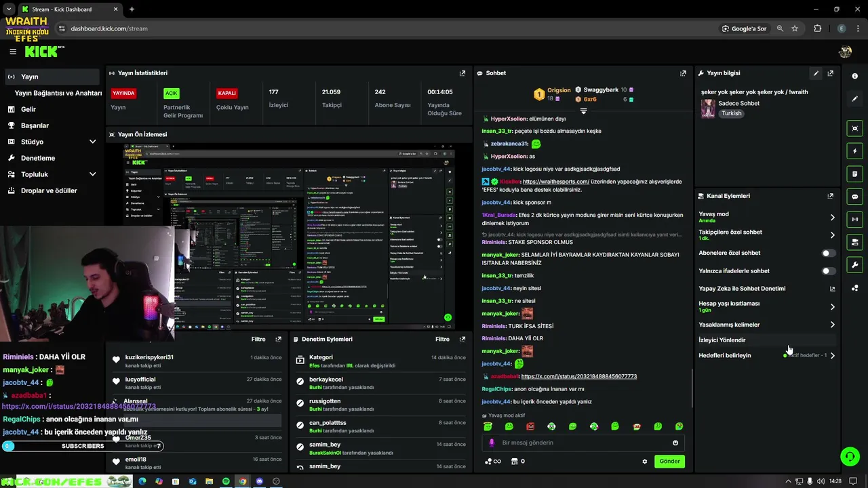Click the chat bubble icon in the right sidebar
Image resolution: width=868 pixels, height=488 pixels.
click(x=855, y=197)
